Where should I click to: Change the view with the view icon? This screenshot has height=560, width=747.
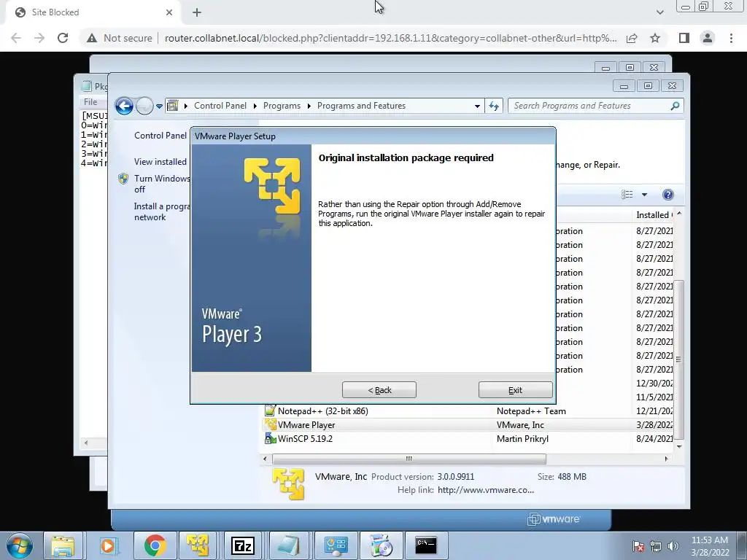(x=627, y=194)
